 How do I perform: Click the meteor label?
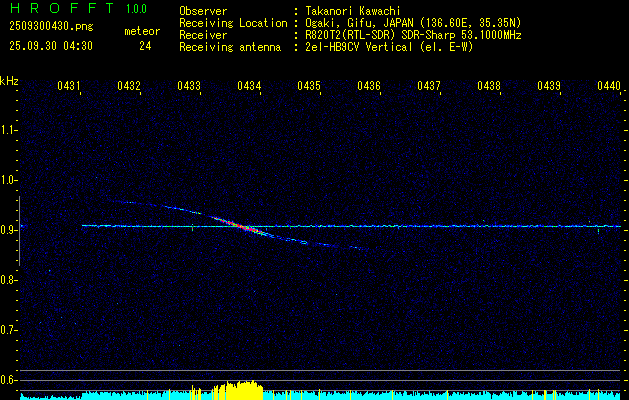click(142, 31)
